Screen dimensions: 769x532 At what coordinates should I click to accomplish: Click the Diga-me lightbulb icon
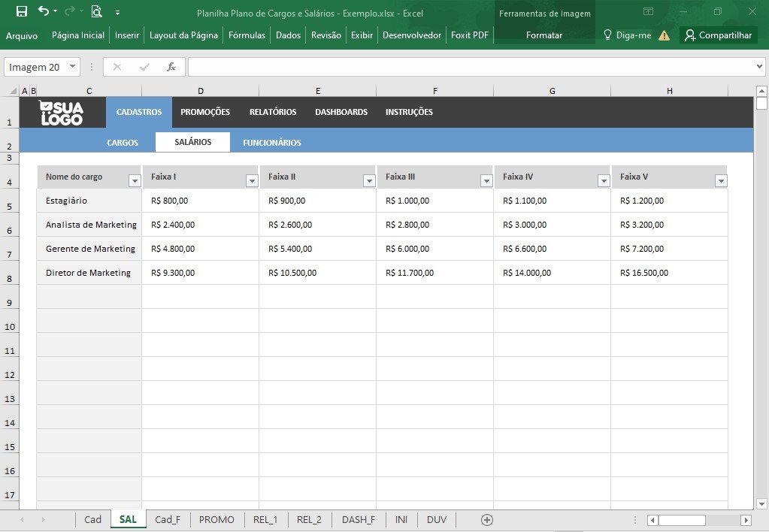pos(607,35)
